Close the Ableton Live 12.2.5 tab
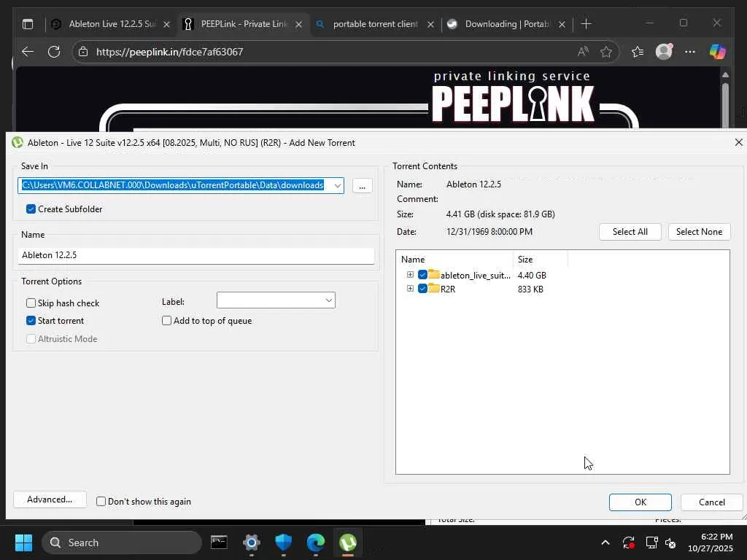The width and height of the screenshot is (747, 560). coord(166,24)
